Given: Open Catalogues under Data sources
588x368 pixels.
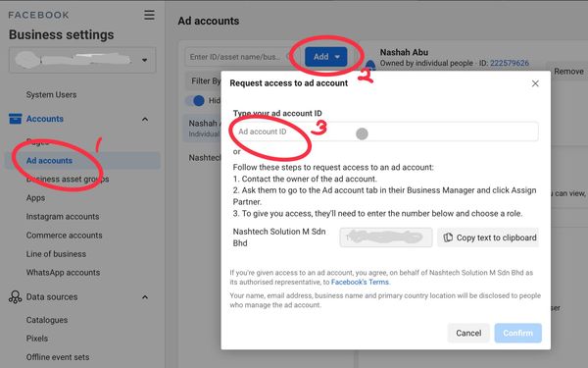Looking at the screenshot, I should pos(47,320).
